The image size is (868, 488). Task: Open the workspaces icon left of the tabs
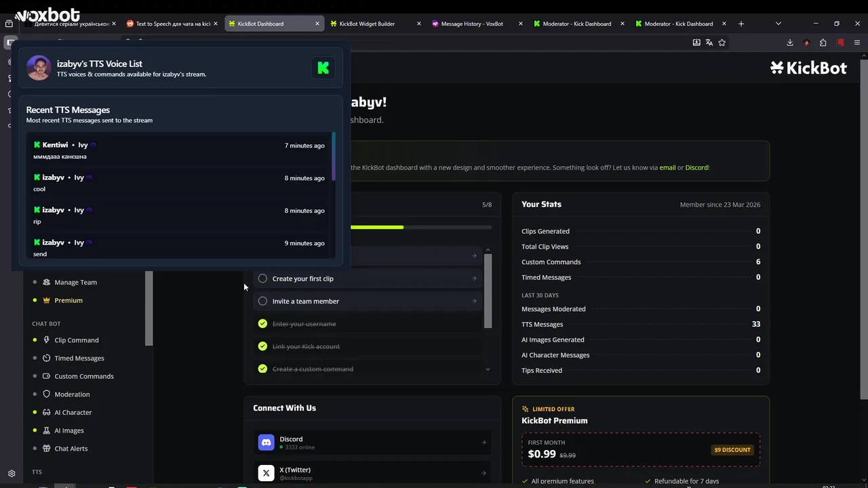(9, 24)
